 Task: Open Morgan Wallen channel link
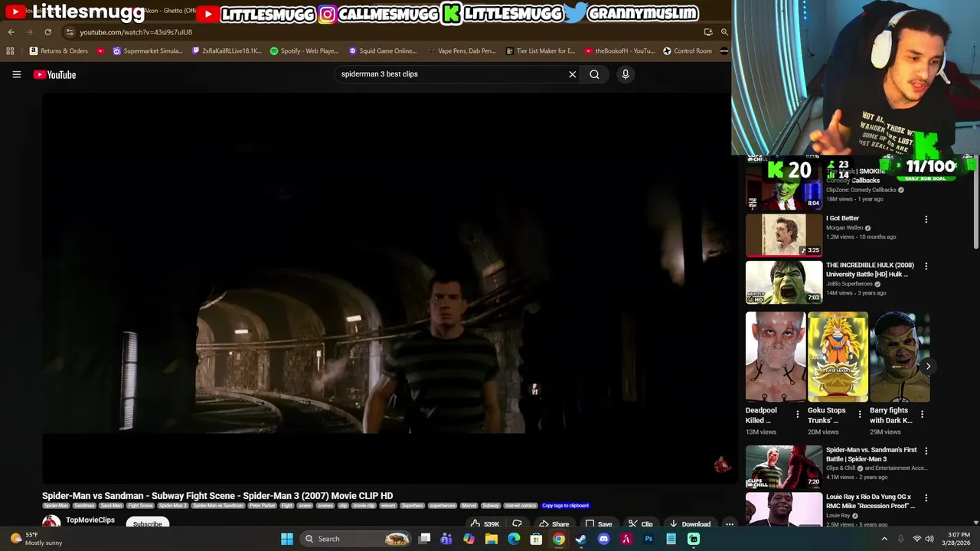click(844, 228)
